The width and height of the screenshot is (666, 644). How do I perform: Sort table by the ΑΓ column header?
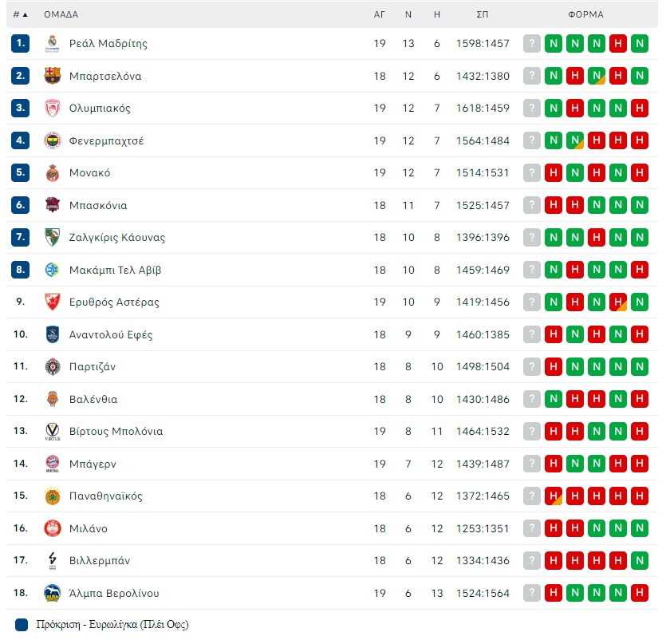pyautogui.click(x=380, y=14)
